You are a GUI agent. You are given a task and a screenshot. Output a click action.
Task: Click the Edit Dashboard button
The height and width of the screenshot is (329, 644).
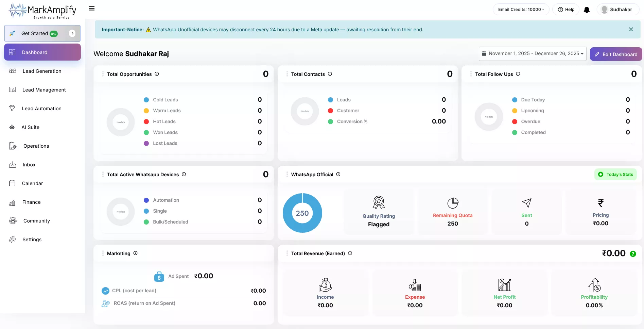616,54
